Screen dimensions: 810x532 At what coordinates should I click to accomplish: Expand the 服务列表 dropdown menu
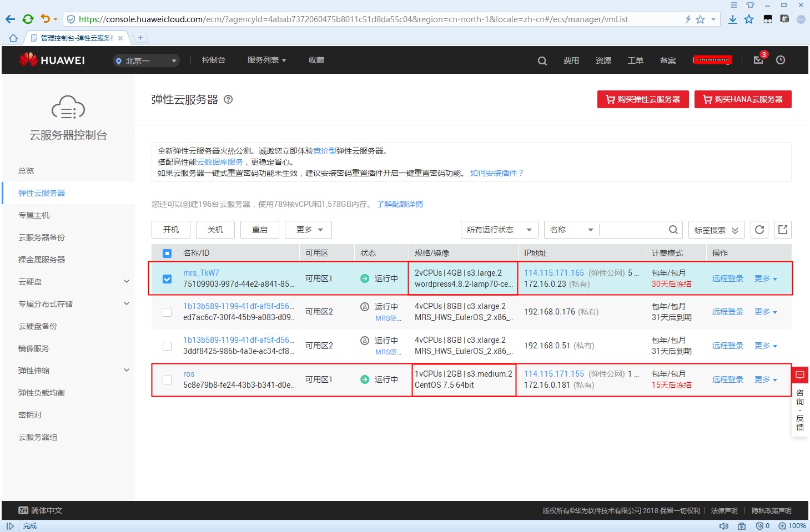266,60
